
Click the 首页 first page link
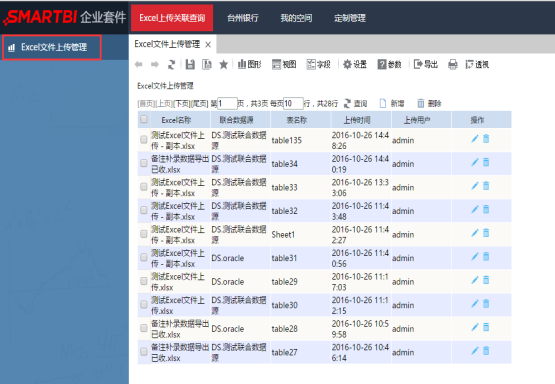point(146,104)
